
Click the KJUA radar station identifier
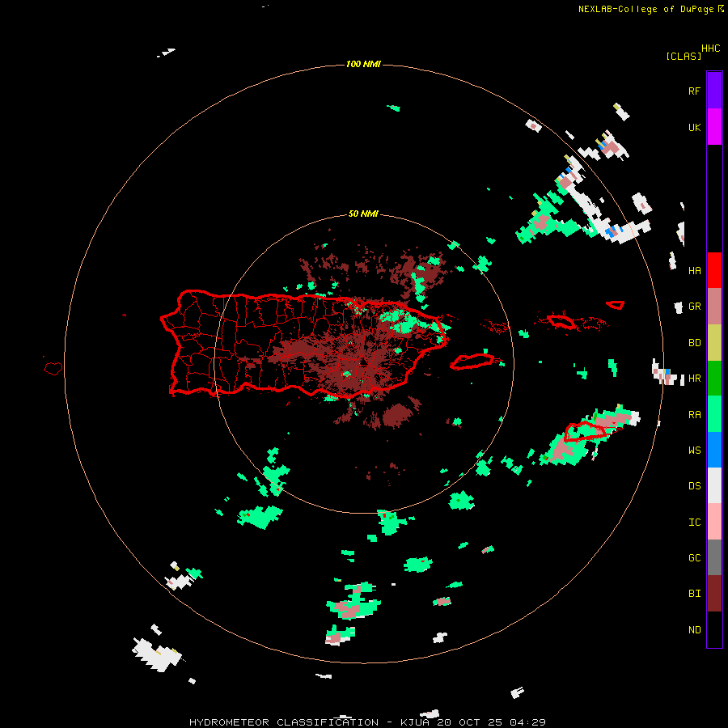pyautogui.click(x=413, y=722)
